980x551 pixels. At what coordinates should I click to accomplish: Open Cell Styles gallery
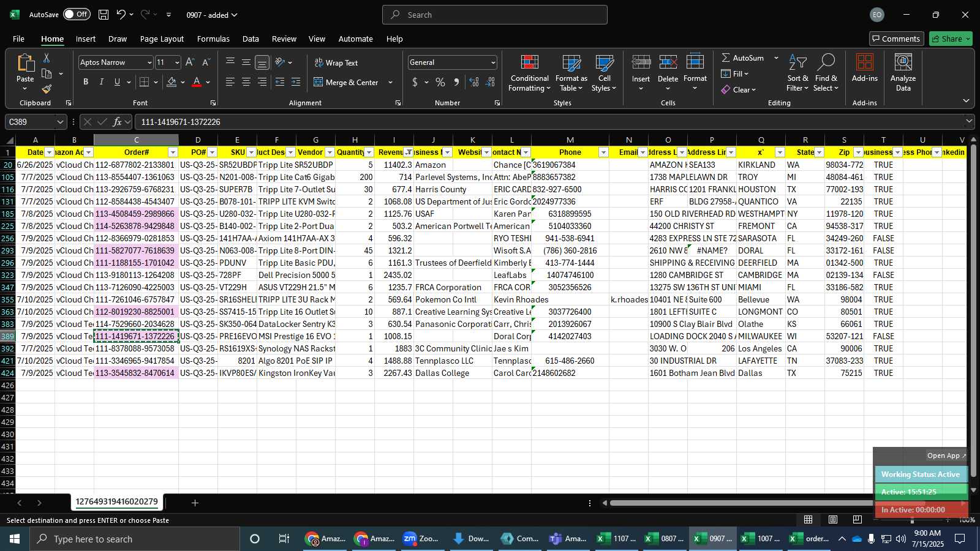coord(605,73)
